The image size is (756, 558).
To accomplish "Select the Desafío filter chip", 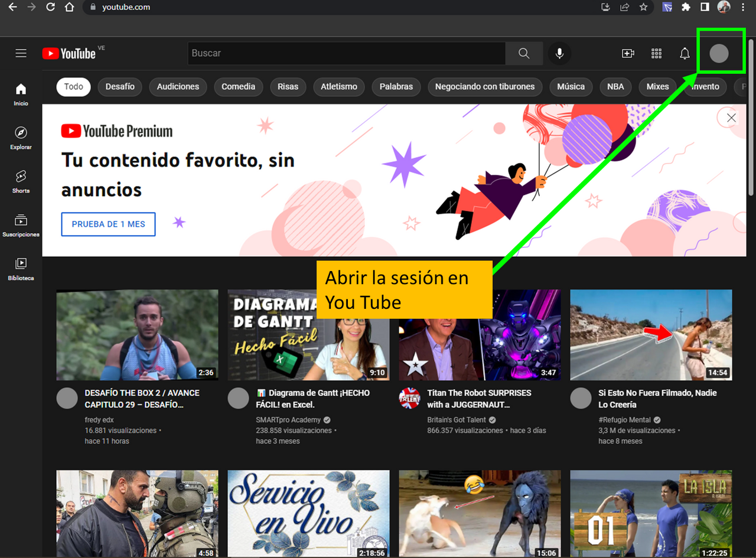I will 120,87.
